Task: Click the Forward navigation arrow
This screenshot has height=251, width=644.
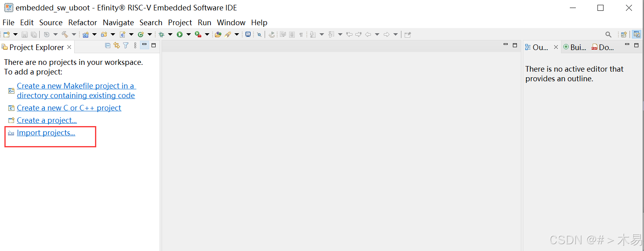Action: [x=387, y=34]
